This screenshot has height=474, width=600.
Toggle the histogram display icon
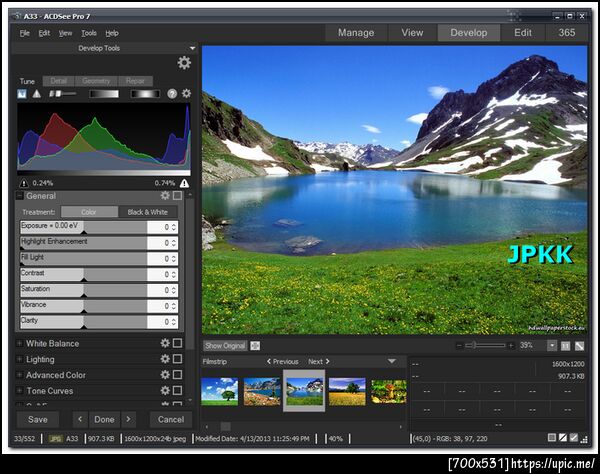(22, 94)
